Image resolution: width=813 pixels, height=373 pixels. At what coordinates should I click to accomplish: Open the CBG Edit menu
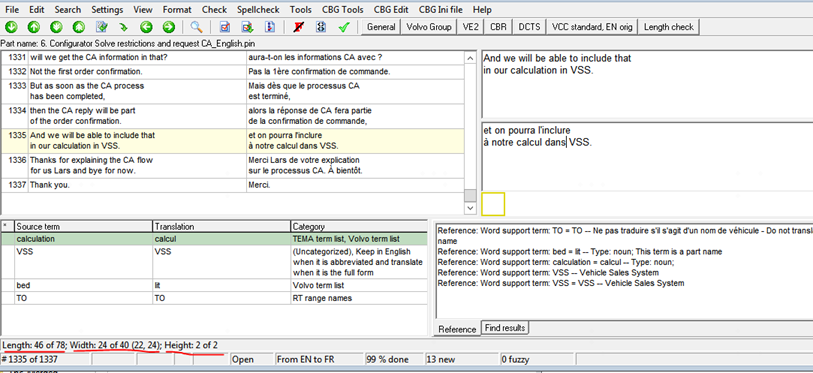(390, 9)
